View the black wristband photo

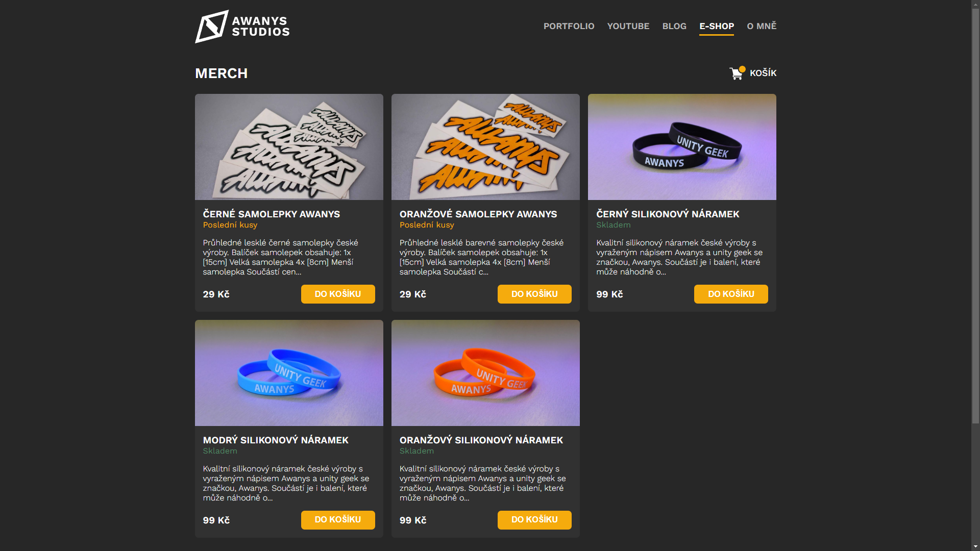(682, 147)
